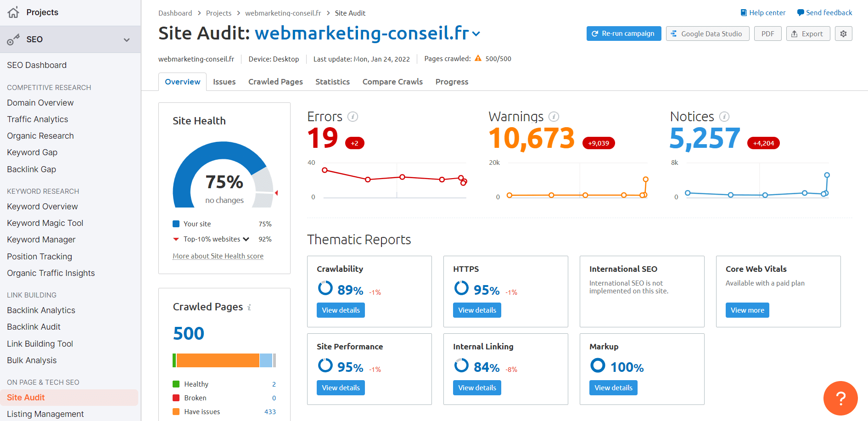Click the SEO key icon in sidebar

[13, 39]
